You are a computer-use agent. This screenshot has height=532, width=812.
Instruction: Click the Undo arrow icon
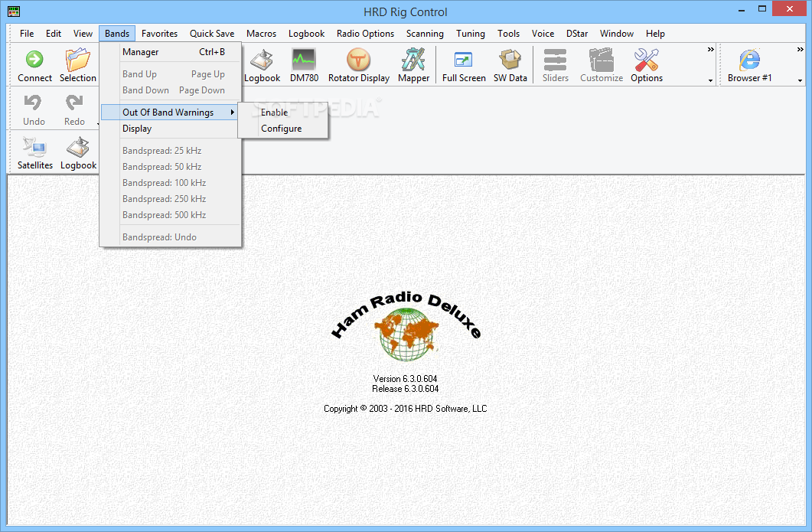point(34,103)
